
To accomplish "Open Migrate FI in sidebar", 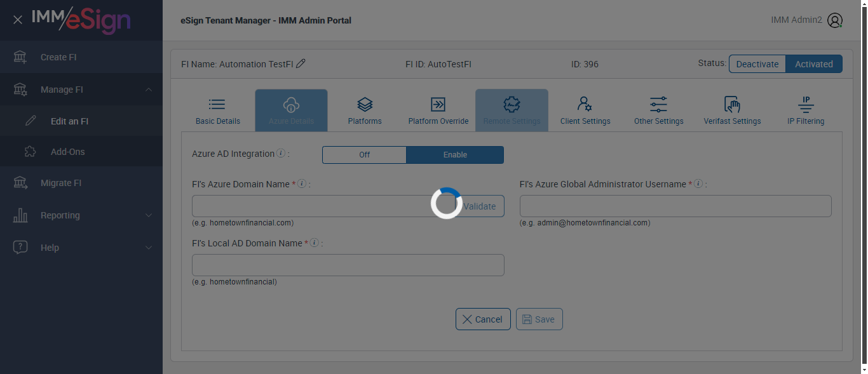I will (81, 183).
